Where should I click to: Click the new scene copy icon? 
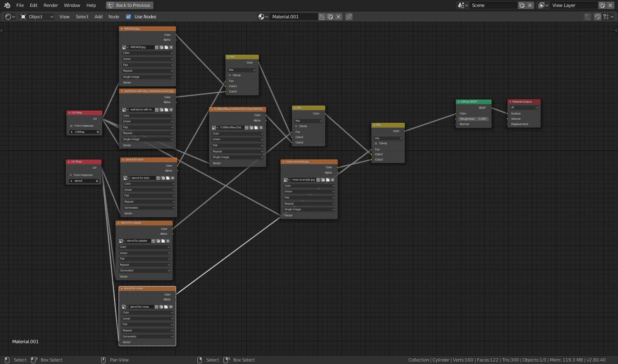[x=522, y=5]
